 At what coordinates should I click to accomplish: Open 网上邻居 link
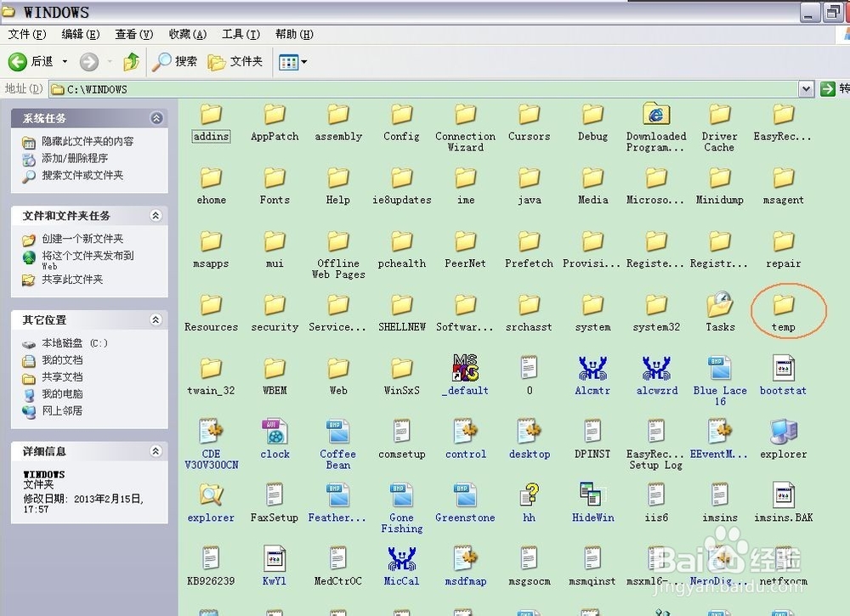pyautogui.click(x=62, y=410)
